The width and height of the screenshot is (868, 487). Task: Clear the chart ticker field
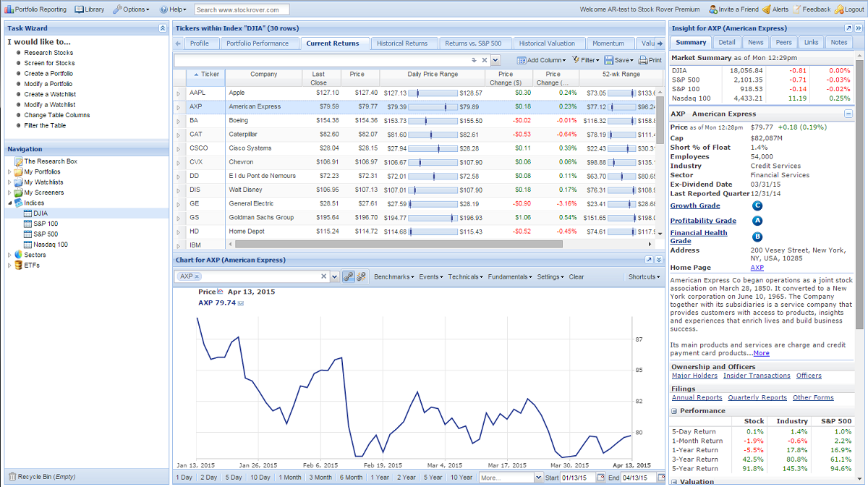324,276
